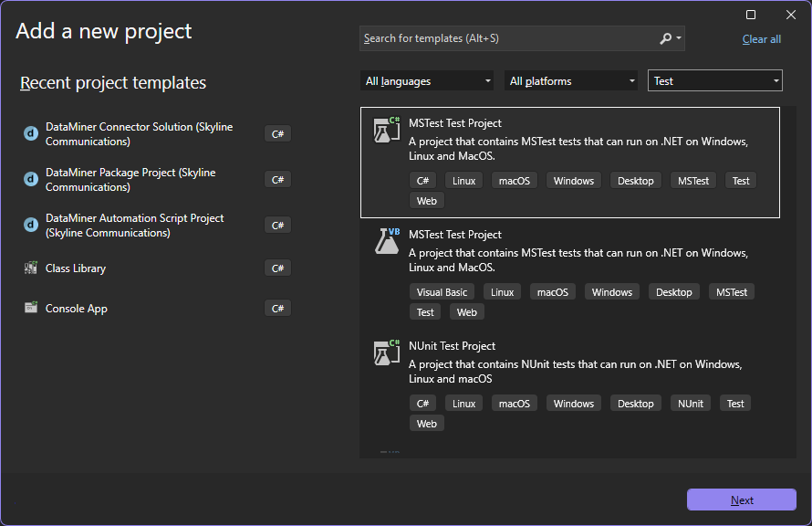The width and height of the screenshot is (812, 526).
Task: Click Recent project templates heading
Action: click(113, 83)
